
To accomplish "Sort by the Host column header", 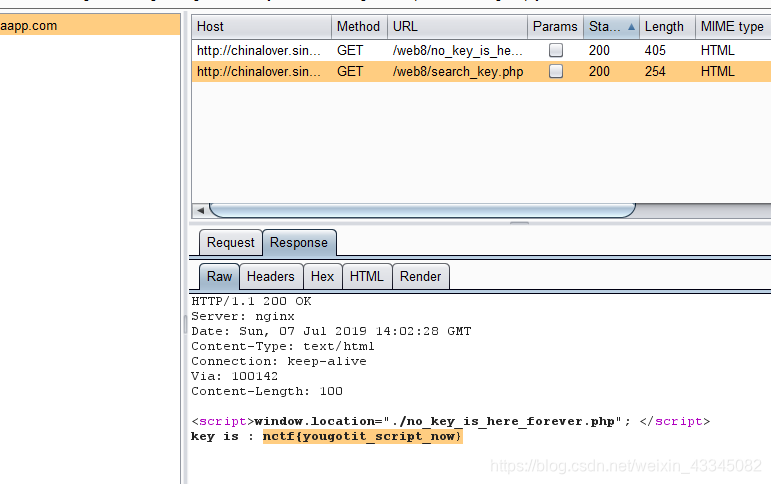I will point(261,27).
